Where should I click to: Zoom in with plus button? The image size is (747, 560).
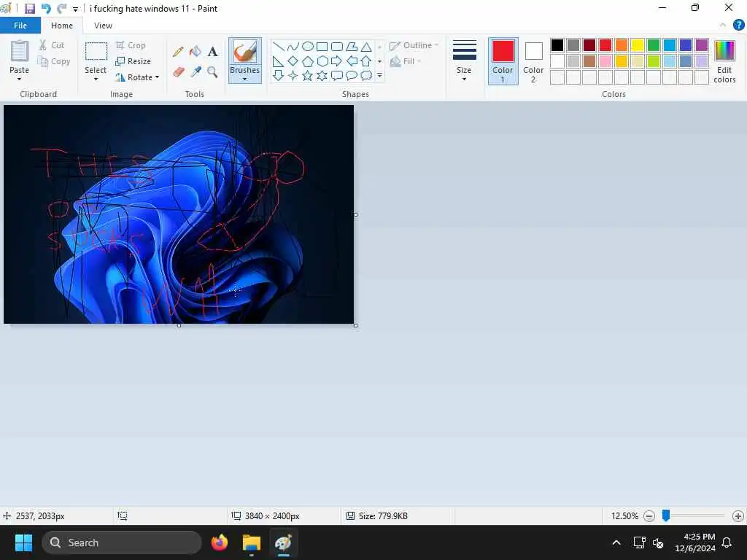[x=738, y=516]
